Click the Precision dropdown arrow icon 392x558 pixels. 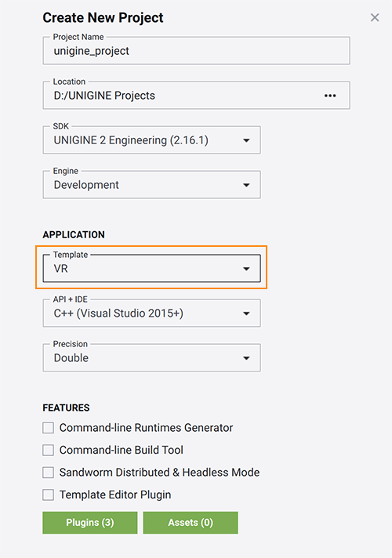246,358
